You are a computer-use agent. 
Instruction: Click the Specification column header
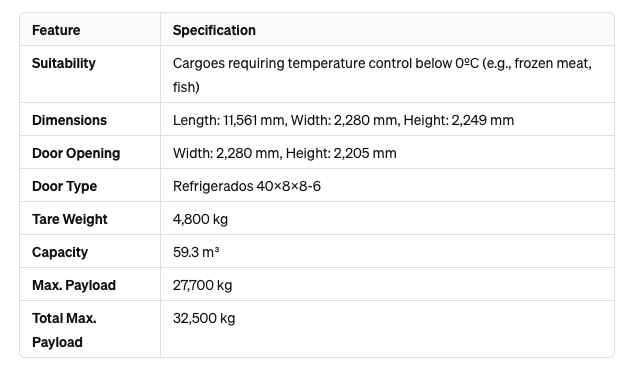(x=214, y=30)
